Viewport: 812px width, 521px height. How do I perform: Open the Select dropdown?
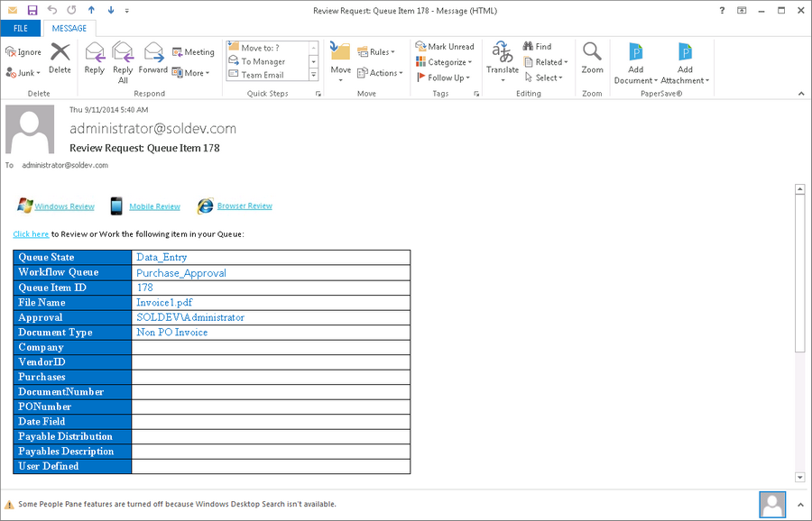coord(543,78)
